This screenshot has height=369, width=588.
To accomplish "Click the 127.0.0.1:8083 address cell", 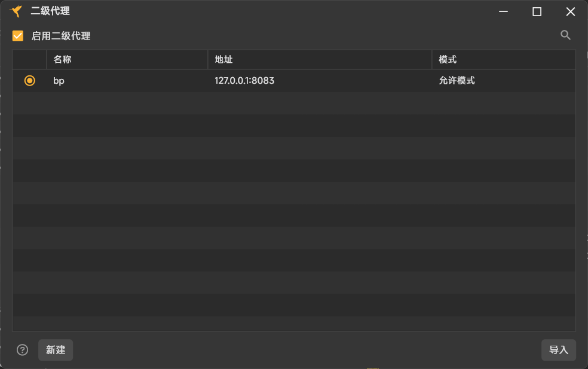I will click(244, 80).
